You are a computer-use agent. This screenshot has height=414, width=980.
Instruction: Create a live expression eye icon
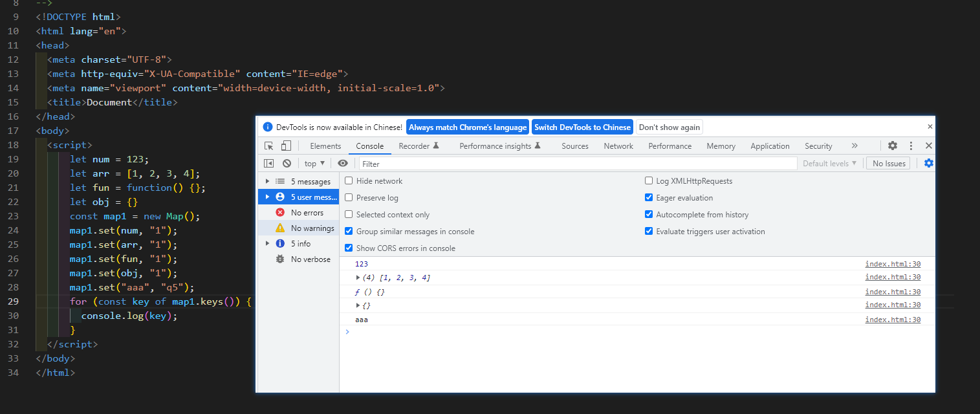[343, 164]
